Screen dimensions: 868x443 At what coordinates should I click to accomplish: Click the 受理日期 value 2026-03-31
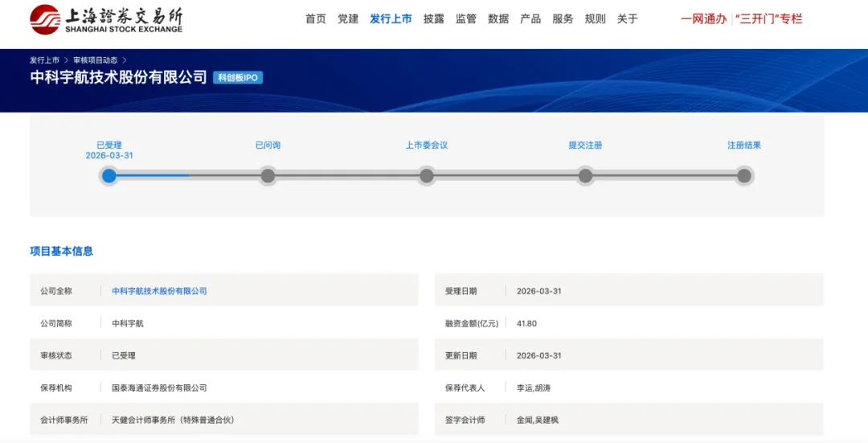539,291
